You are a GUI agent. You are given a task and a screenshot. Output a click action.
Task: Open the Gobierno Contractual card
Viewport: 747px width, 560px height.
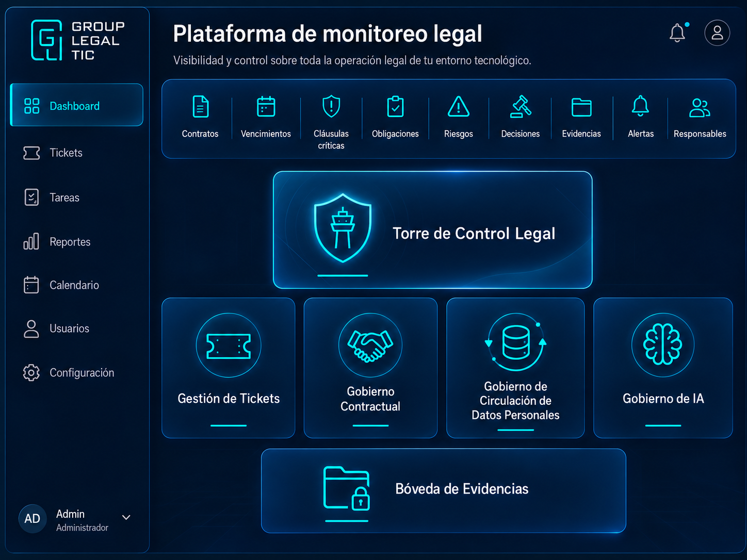click(370, 368)
